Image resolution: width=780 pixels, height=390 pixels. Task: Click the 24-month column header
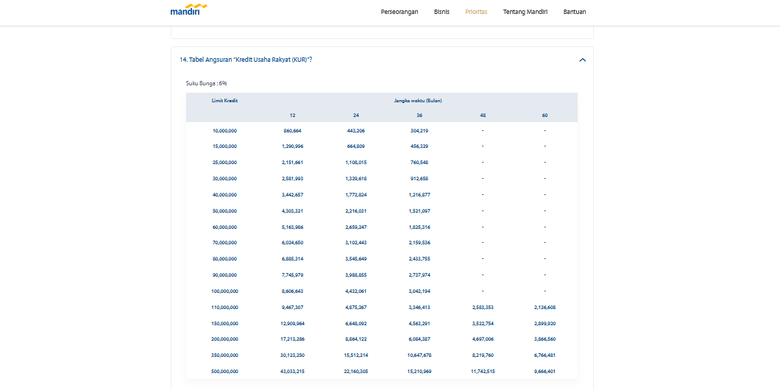(x=356, y=115)
